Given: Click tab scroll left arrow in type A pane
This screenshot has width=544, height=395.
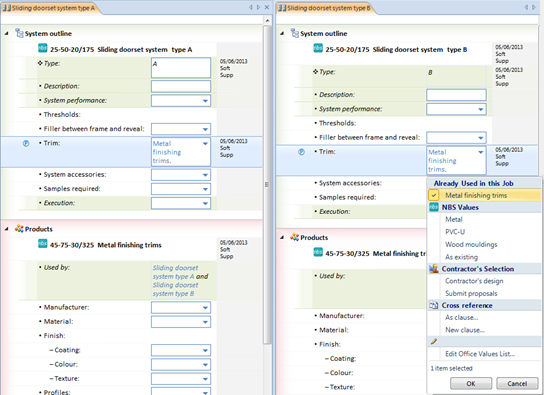Looking at the screenshot, I should (250, 7).
